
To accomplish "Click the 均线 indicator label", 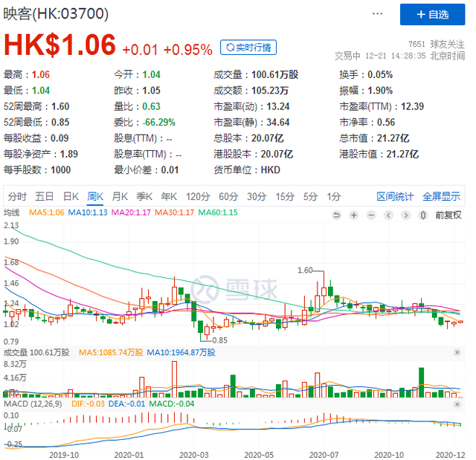I will coord(12,213).
